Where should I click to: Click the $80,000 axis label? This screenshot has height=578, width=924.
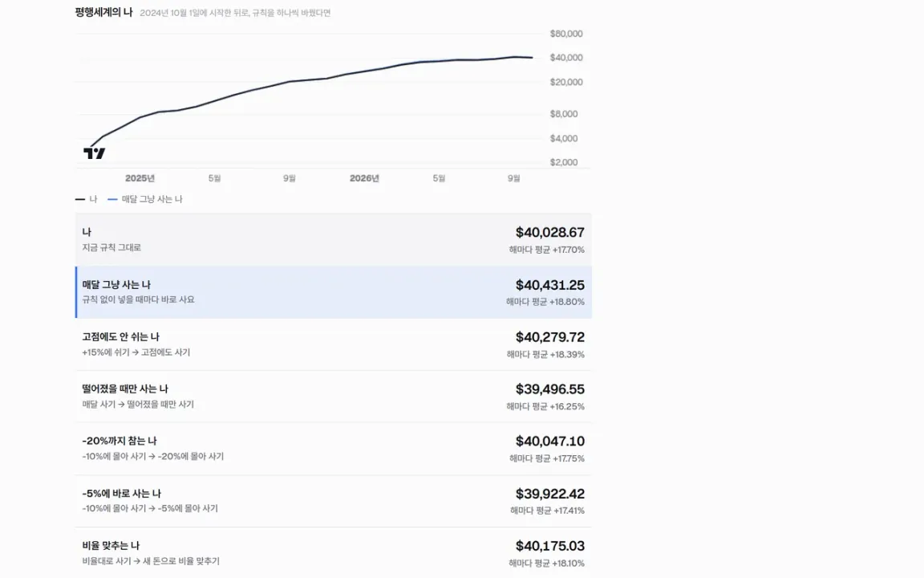tap(566, 34)
